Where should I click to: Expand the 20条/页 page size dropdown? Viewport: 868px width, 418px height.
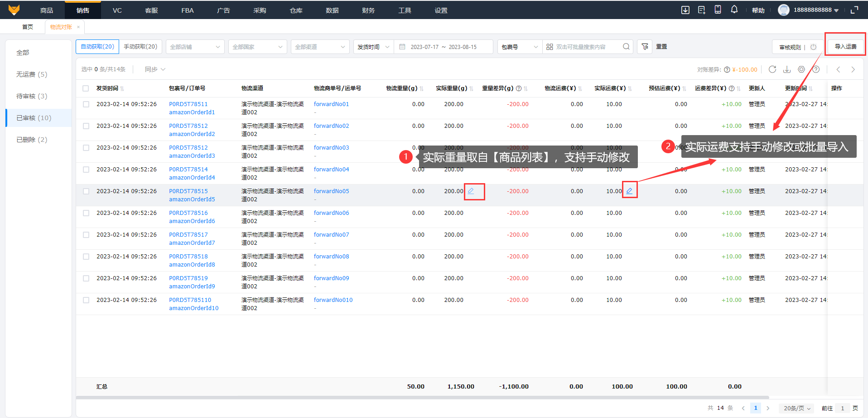click(x=797, y=408)
